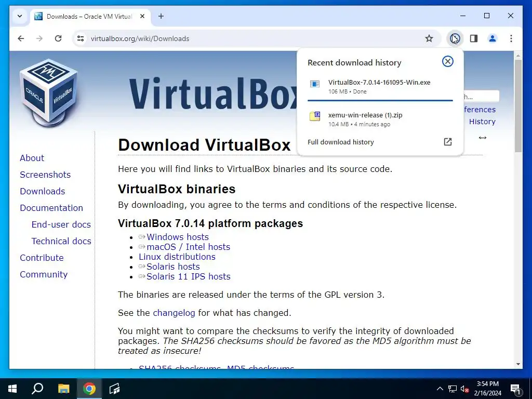Screen dimensions: 532x399
Task: Click the page vertical scrollbar thumb
Action: pos(518,106)
